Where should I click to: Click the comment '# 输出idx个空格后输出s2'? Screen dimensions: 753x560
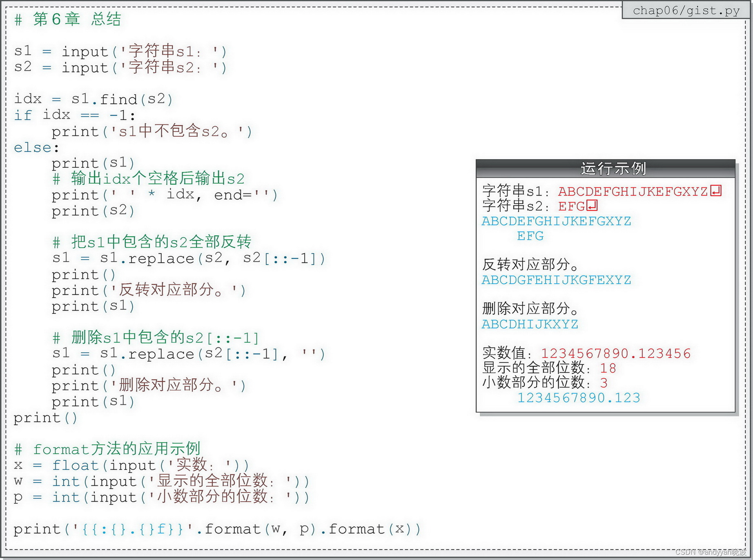pyautogui.click(x=149, y=179)
